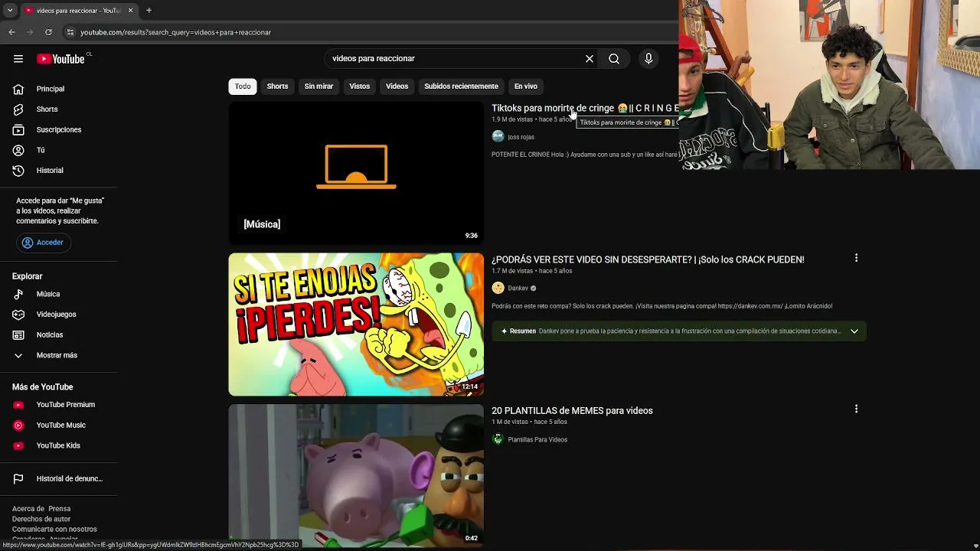Open video title Tiktoks para morirte de cringe

click(585, 108)
